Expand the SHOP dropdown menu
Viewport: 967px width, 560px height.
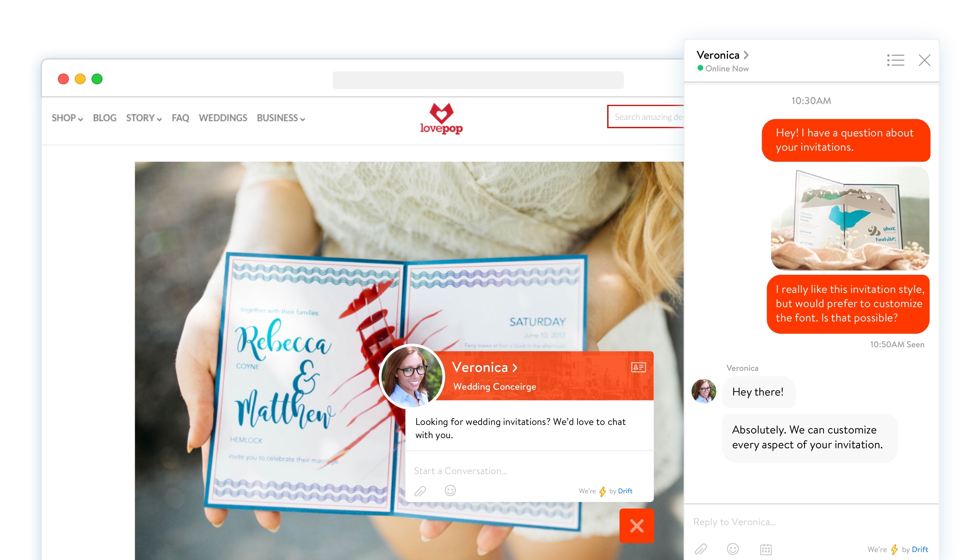[67, 118]
